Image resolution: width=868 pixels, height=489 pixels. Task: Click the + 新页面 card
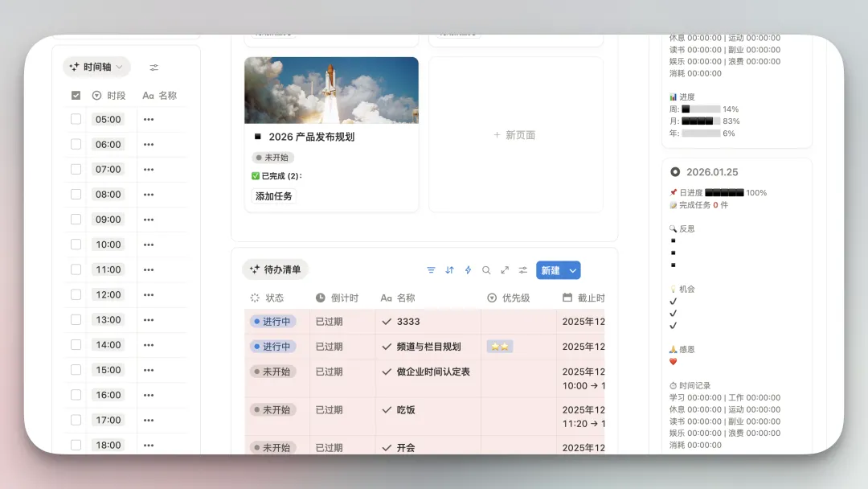[515, 134]
